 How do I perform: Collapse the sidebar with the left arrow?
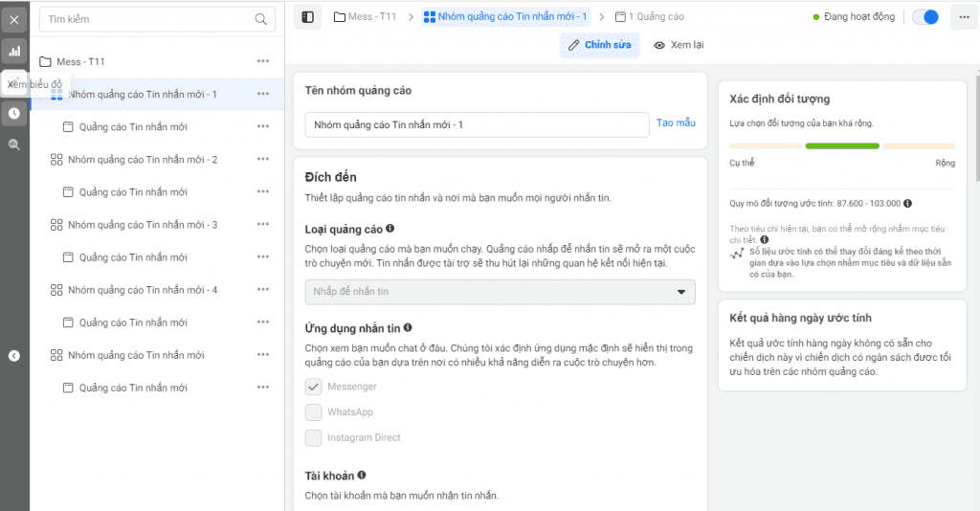pyautogui.click(x=13, y=355)
